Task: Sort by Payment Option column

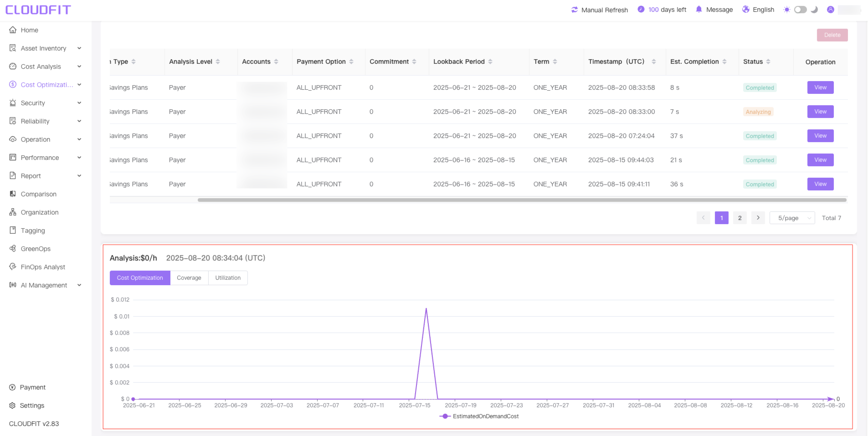Action: point(351,62)
